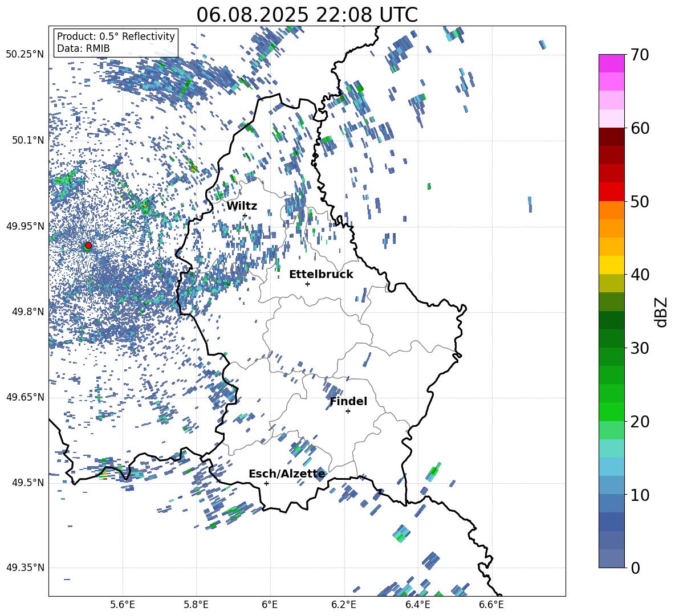Click the 5.6°E longitude label
Image resolution: width=675 pixels, height=616 pixels.
tap(123, 605)
